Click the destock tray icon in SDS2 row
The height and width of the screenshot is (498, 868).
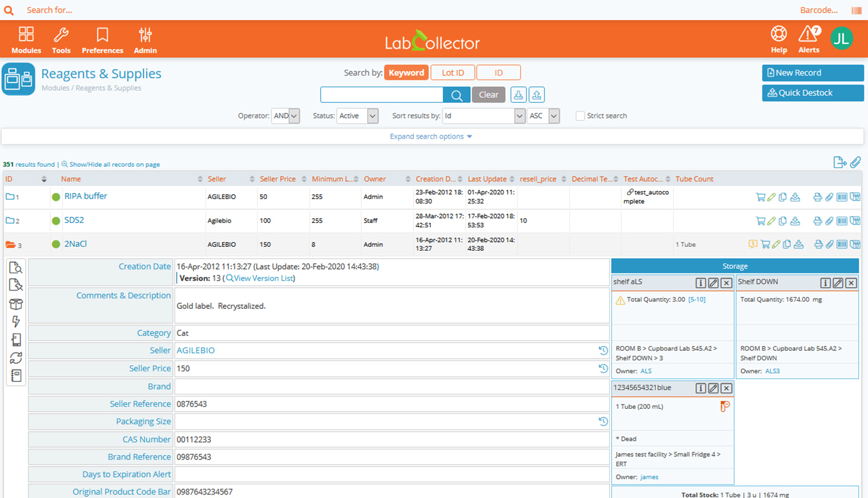pyautogui.click(x=795, y=221)
